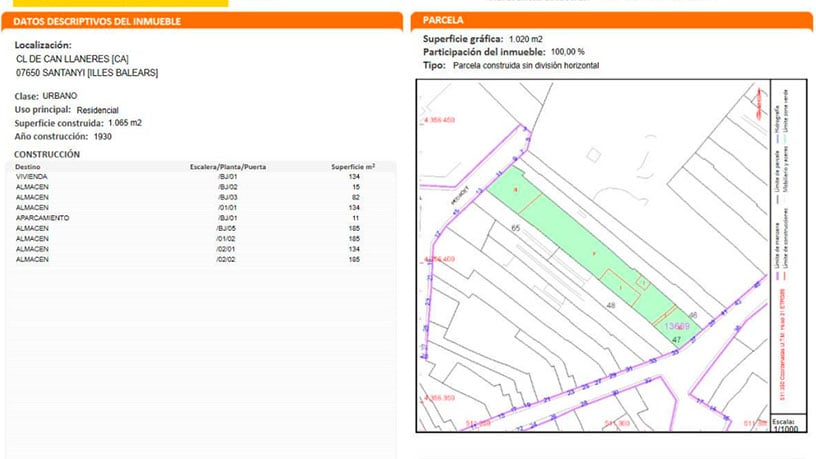Click lot number 47 on the map
The width and height of the screenshot is (816, 459).
click(676, 341)
